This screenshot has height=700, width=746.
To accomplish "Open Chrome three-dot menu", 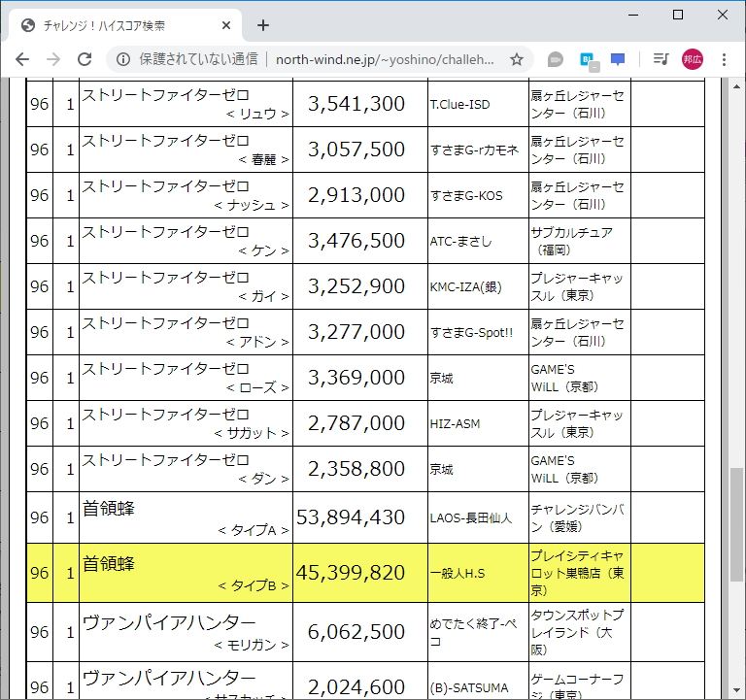I will tap(724, 59).
